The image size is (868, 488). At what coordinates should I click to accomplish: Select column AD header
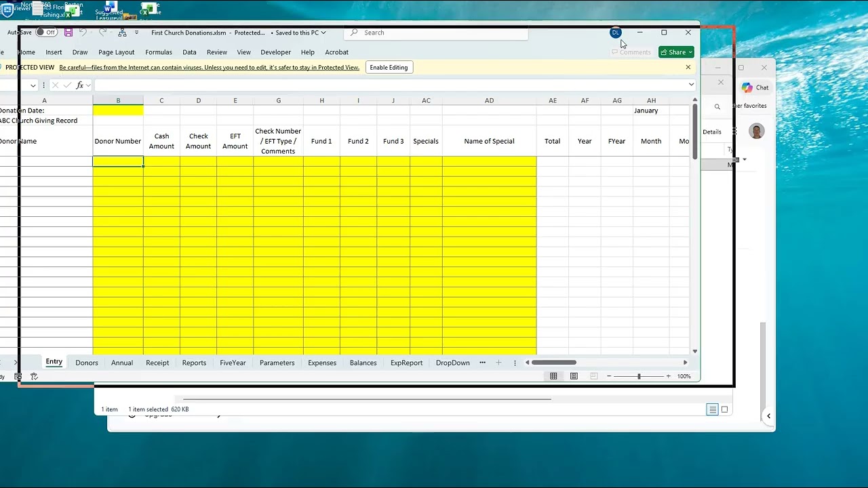pyautogui.click(x=489, y=100)
